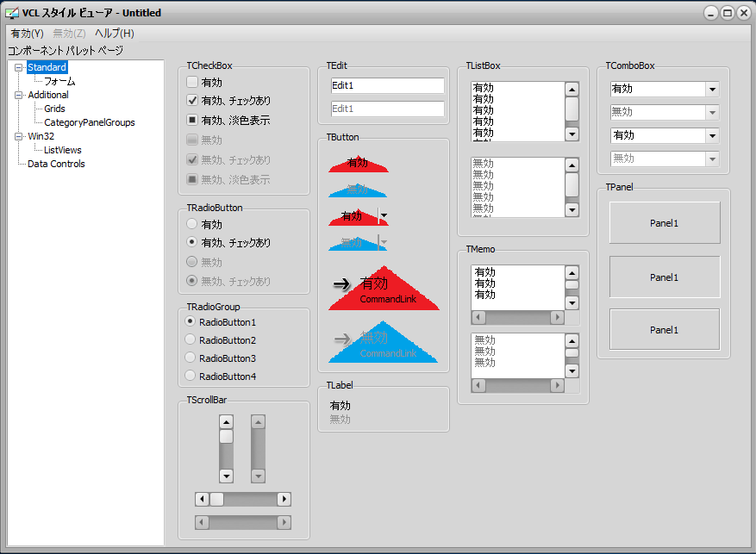The height and width of the screenshot is (554, 756).
Task: Click right arrow of enabled horizontal TScrollBar
Action: pos(284,499)
